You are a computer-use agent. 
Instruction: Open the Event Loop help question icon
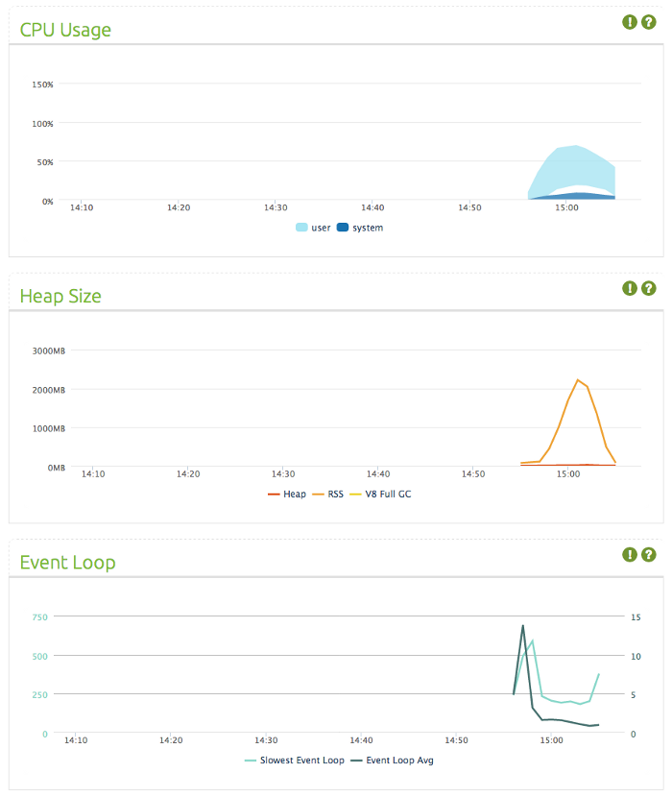point(648,555)
